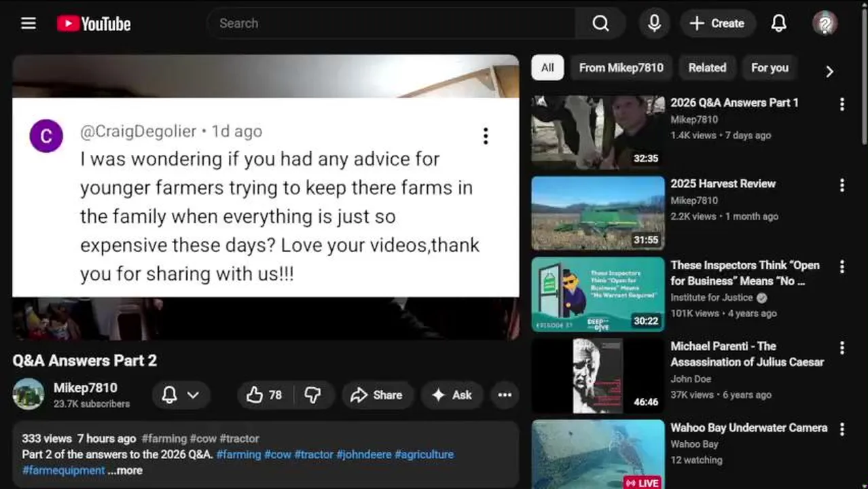Open comment options three-dot menu in video

pyautogui.click(x=485, y=136)
